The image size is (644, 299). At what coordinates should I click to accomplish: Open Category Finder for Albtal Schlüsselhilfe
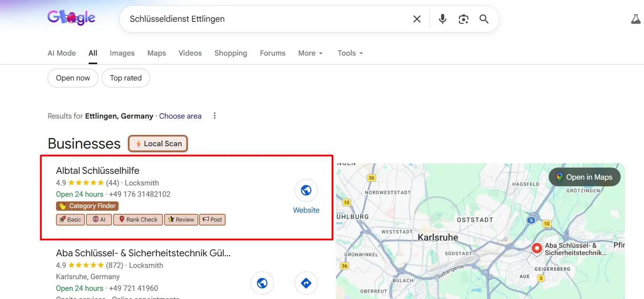87,206
